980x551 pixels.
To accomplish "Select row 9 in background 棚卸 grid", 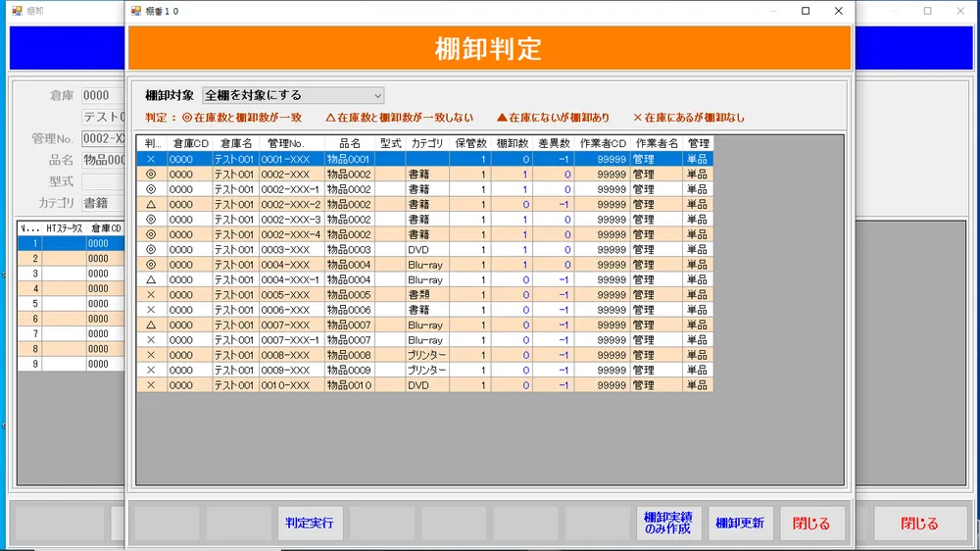I will [72, 364].
